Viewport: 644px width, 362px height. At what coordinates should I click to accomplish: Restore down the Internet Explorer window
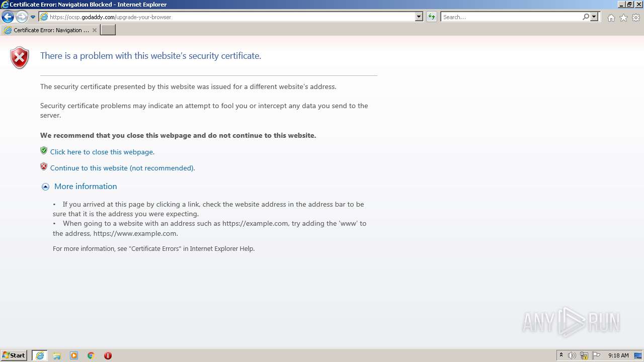click(x=629, y=5)
